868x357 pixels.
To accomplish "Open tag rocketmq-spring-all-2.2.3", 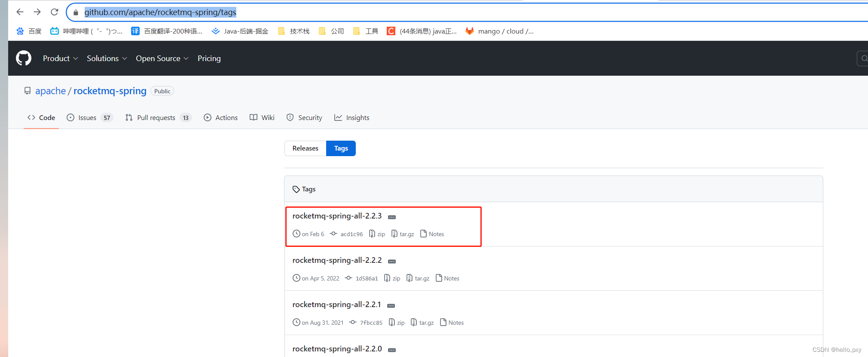I will pyautogui.click(x=337, y=216).
